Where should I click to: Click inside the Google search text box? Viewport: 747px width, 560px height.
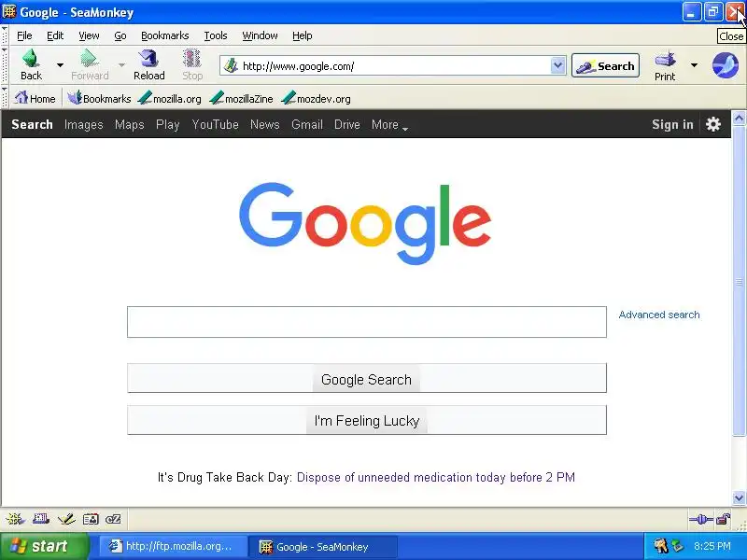tap(367, 322)
